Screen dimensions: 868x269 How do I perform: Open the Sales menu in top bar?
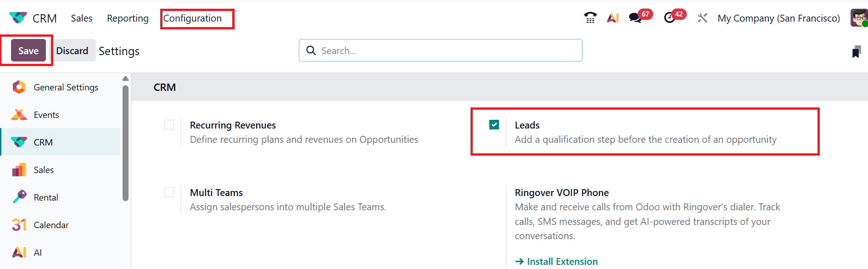[x=82, y=18]
